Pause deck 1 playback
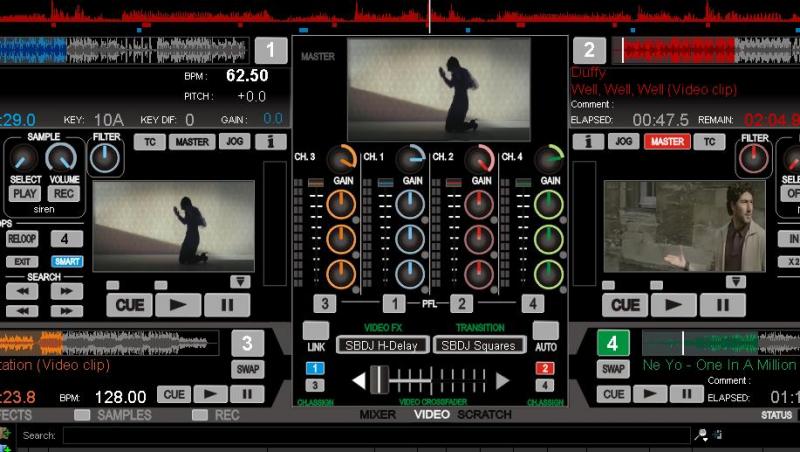 tap(227, 305)
